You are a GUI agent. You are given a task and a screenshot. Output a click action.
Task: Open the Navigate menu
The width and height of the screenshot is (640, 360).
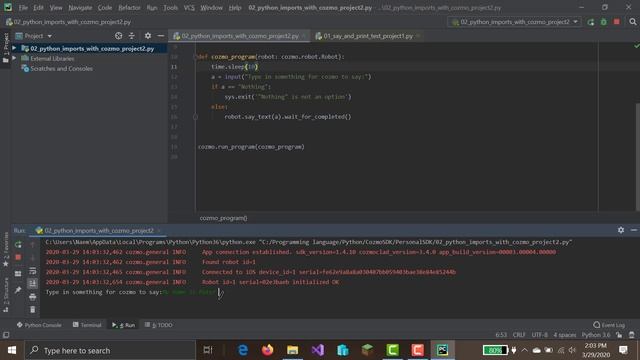tap(80, 8)
